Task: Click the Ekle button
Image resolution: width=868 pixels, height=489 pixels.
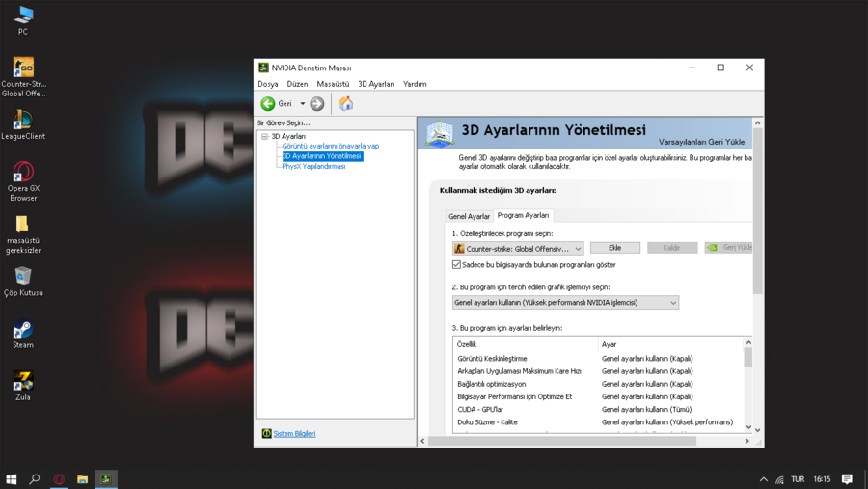Action: click(614, 248)
